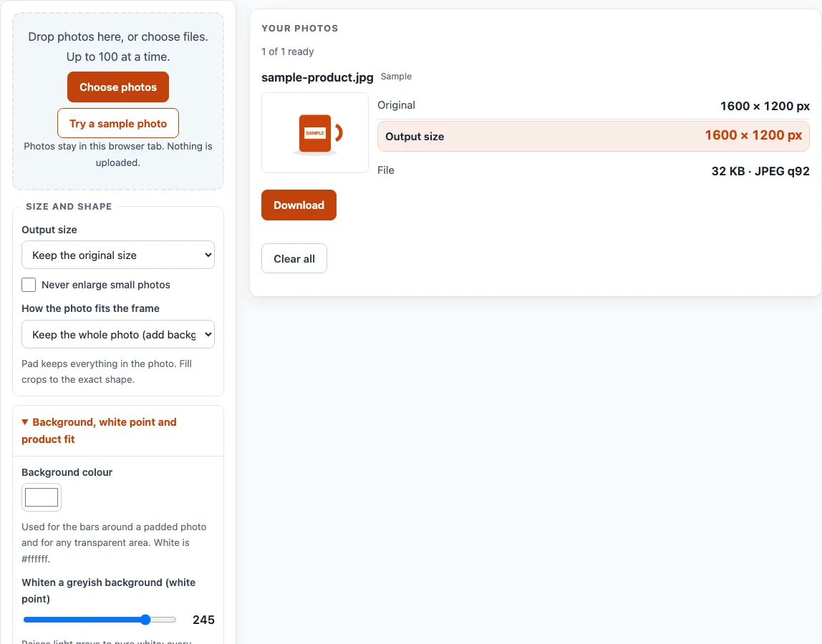The image size is (822, 644).
Task: Open the photo fit frame dropdown
Action: coord(118,334)
